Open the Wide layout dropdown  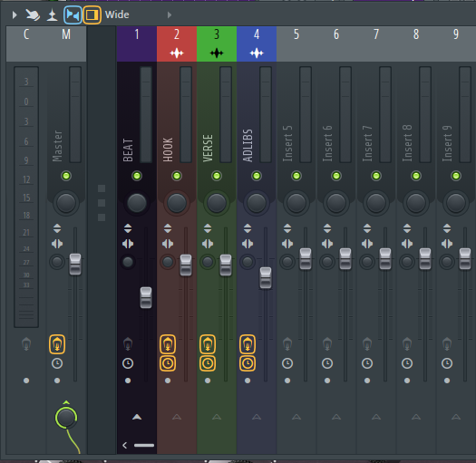click(117, 14)
